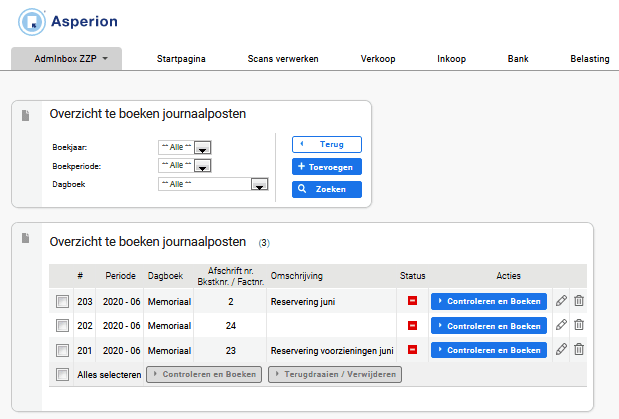
Task: Click red status icon for entry 201
Action: [413, 349]
